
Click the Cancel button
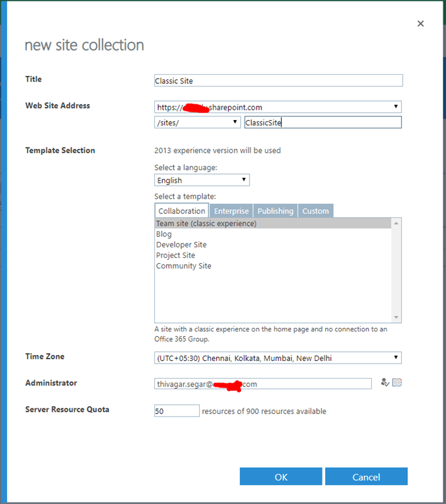(x=367, y=476)
